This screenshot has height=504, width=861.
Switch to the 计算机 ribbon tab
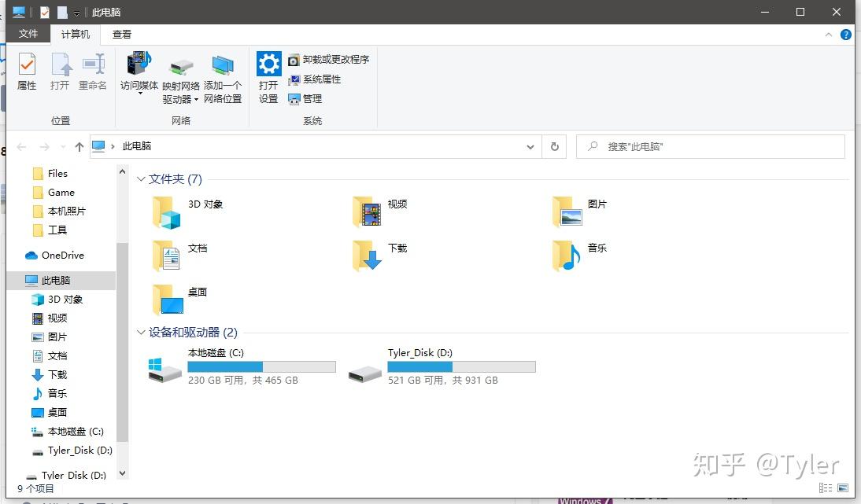point(76,34)
